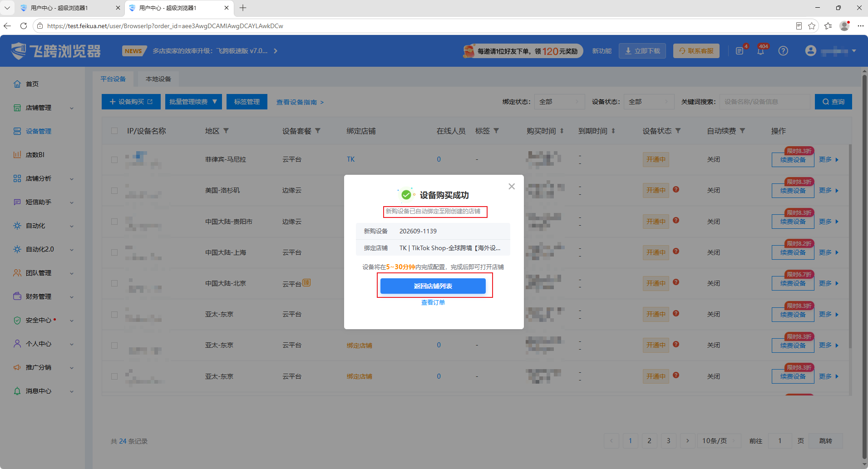Open the notification bell icon

760,51
